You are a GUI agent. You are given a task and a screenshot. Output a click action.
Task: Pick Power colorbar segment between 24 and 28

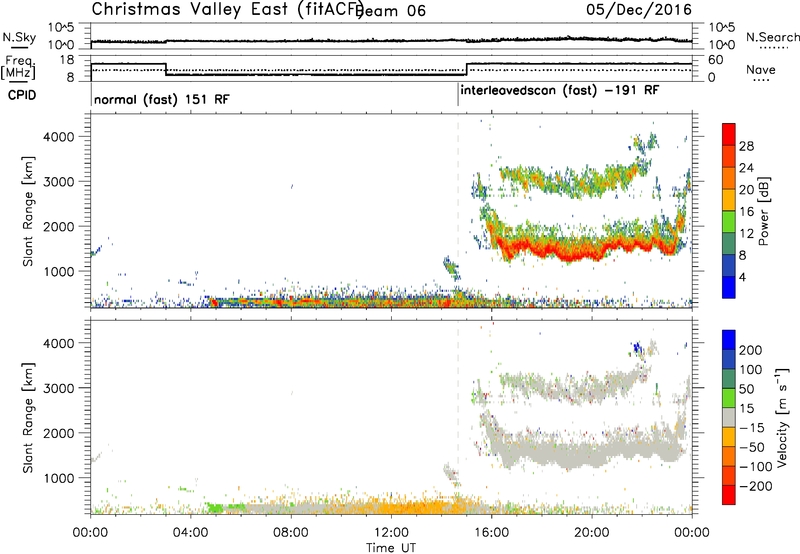(x=729, y=157)
